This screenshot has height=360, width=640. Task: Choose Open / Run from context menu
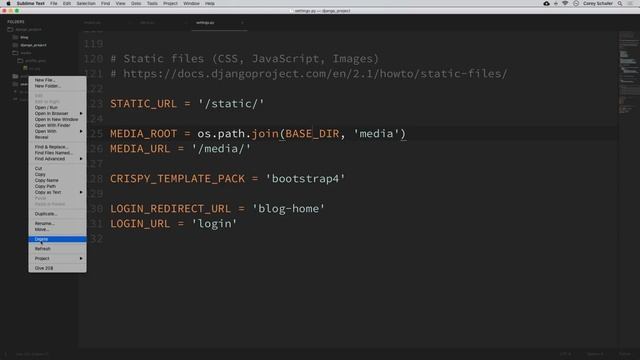(x=57, y=107)
